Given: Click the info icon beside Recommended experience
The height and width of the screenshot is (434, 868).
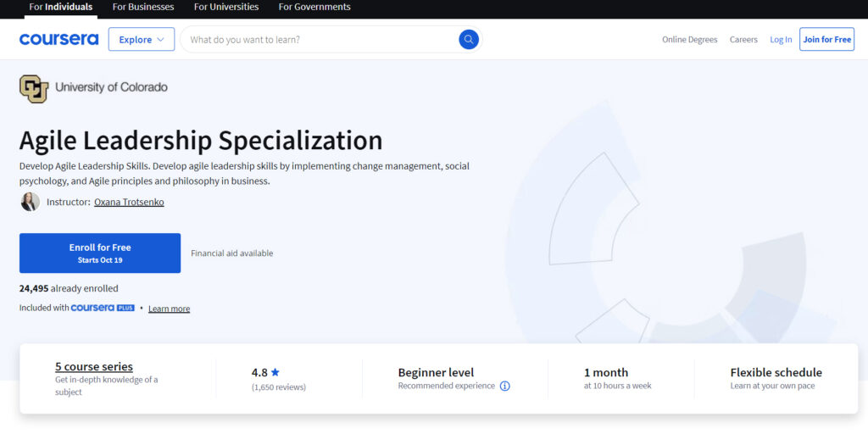Looking at the screenshot, I should 505,387.
